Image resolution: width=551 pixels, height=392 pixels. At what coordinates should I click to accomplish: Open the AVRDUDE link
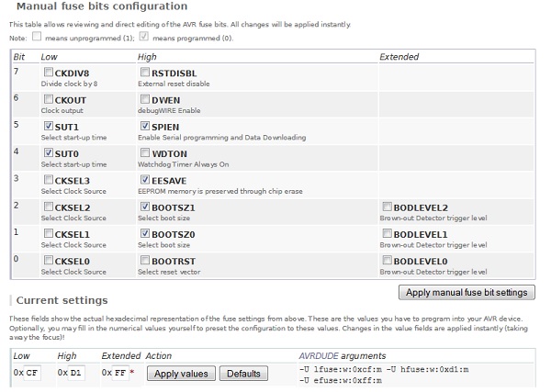click(x=319, y=356)
